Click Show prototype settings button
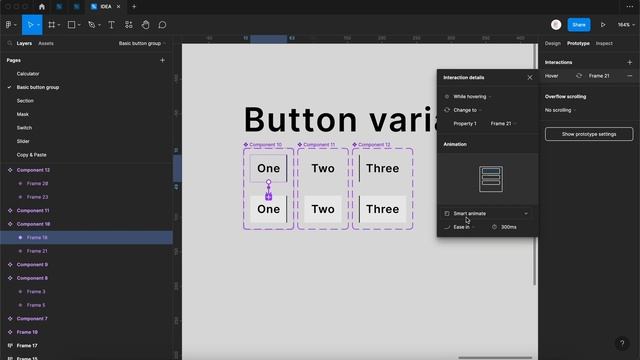The width and height of the screenshot is (640, 360). (x=589, y=134)
